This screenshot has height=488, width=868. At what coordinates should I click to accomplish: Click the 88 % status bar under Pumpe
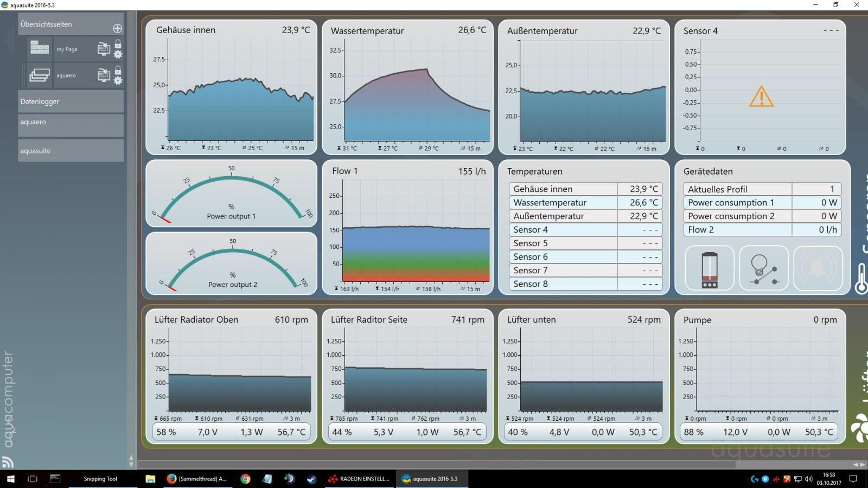(760, 432)
